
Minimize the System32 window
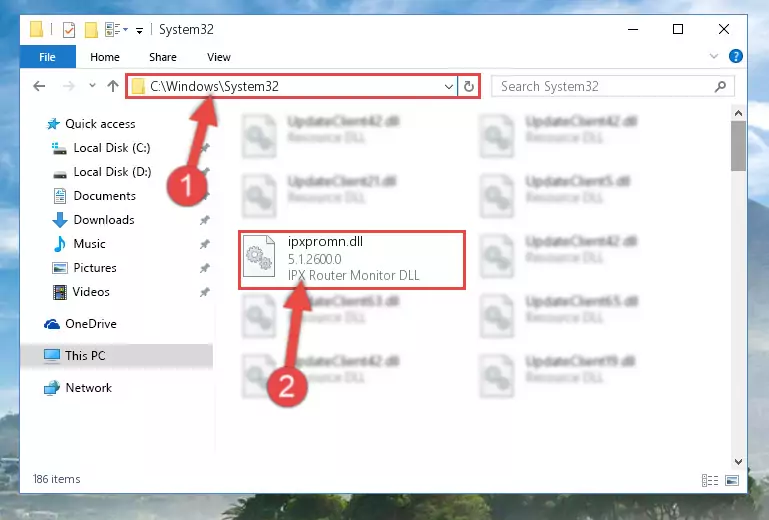pos(633,29)
